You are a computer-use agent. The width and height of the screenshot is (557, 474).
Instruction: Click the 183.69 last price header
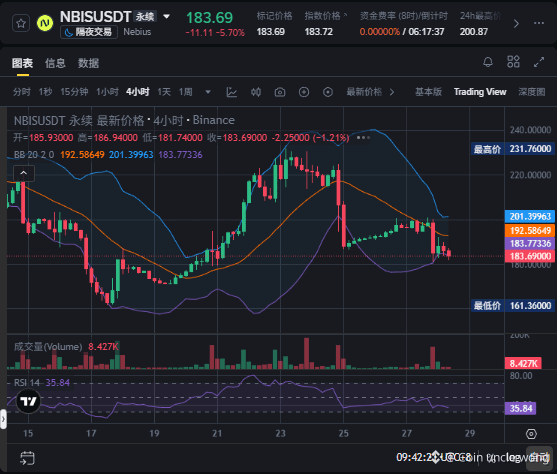[209, 18]
